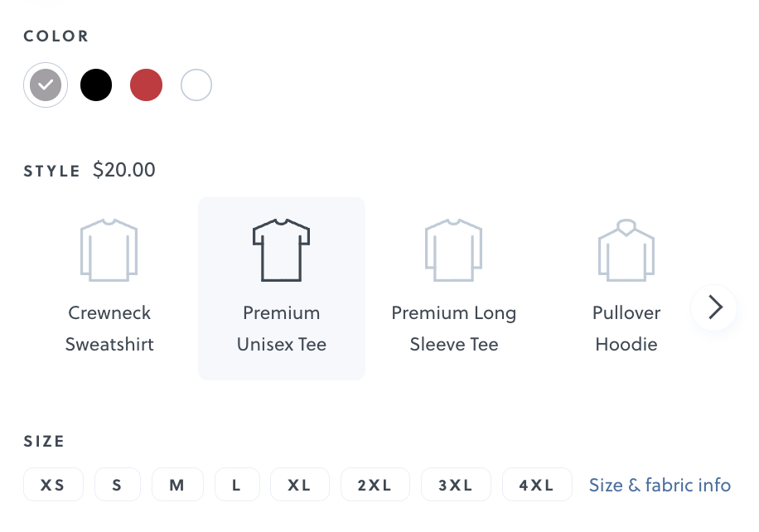Choose the black color swatch
The width and height of the screenshot is (759, 532).
click(96, 85)
